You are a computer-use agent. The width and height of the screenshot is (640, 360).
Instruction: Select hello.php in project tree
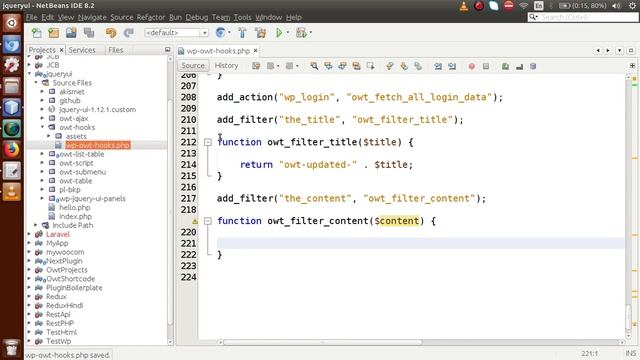[x=75, y=207]
